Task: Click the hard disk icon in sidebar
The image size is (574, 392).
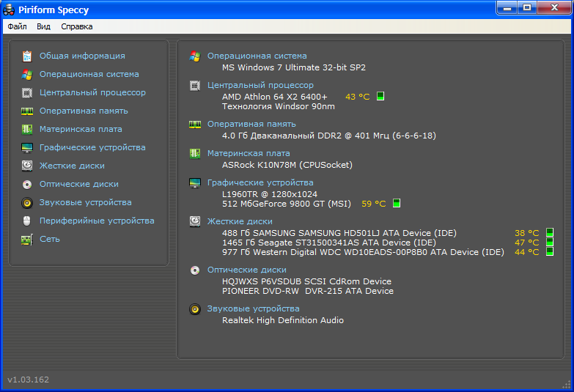Action: [27, 166]
